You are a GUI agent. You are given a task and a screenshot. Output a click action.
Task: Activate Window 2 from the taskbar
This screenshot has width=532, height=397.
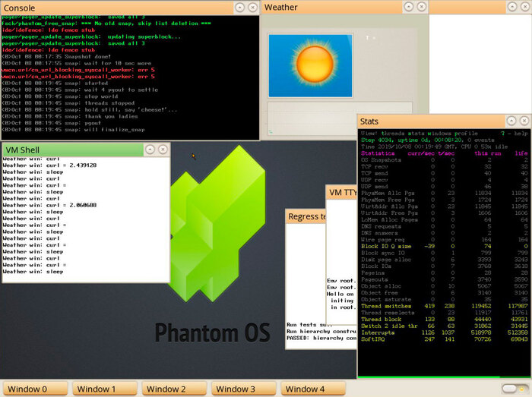[x=173, y=389]
